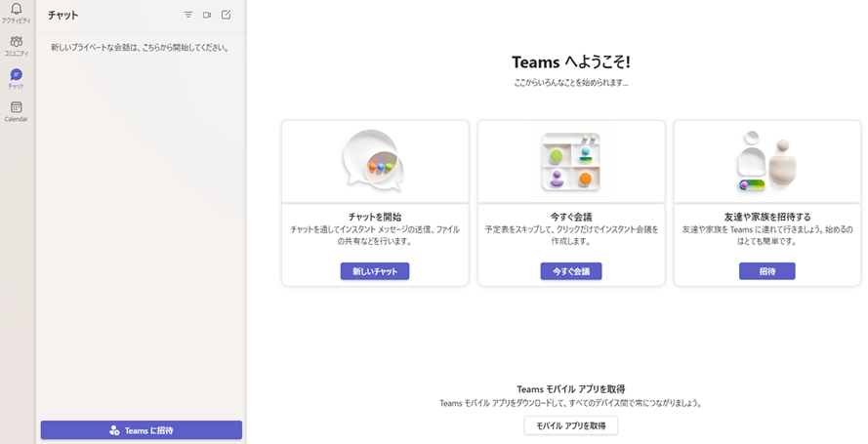Click the 友達や家族を招待する heading
The image size is (868, 444).
[x=766, y=217]
